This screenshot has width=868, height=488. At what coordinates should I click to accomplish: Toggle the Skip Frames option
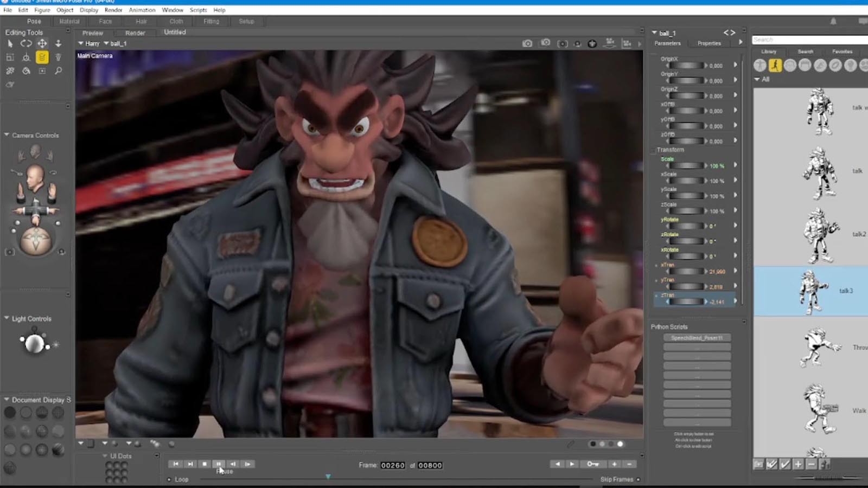point(638,480)
